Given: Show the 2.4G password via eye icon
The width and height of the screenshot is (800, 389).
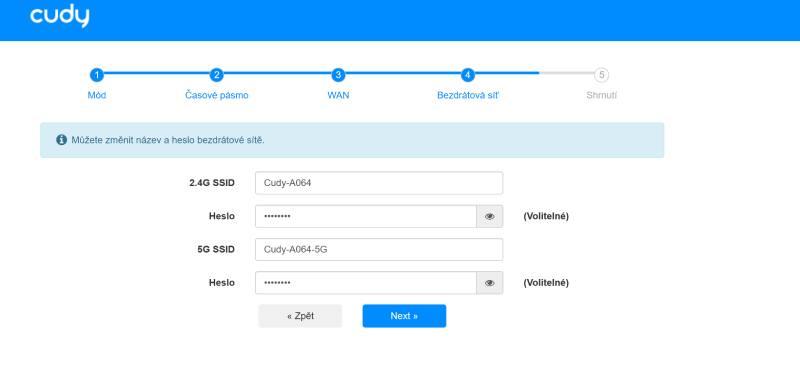Looking at the screenshot, I should coord(490,216).
